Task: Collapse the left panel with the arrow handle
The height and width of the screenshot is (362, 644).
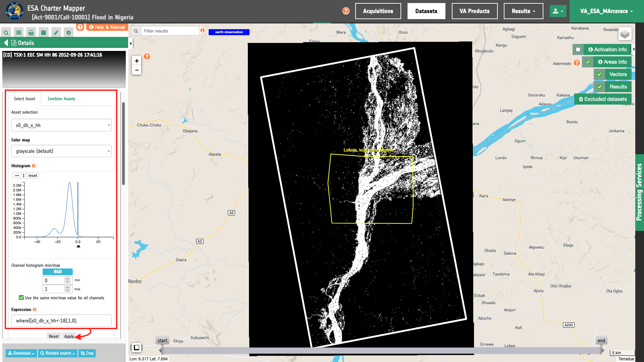Action: pos(130,43)
